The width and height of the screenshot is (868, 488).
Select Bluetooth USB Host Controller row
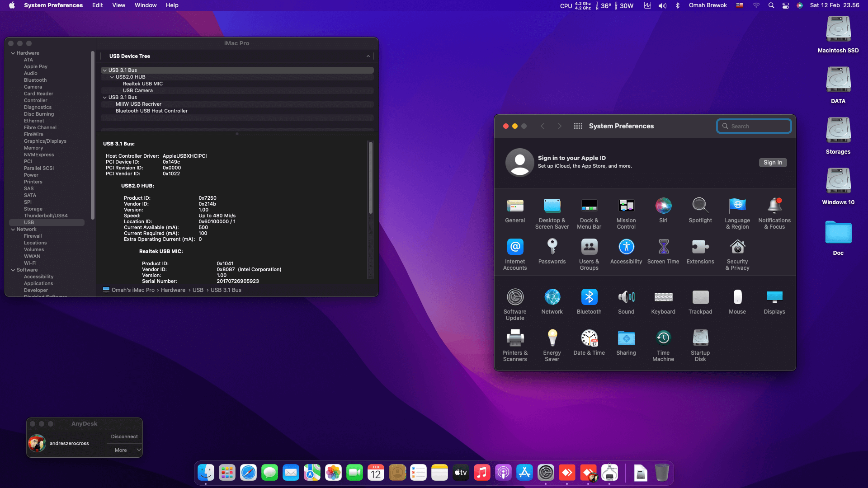click(237, 111)
